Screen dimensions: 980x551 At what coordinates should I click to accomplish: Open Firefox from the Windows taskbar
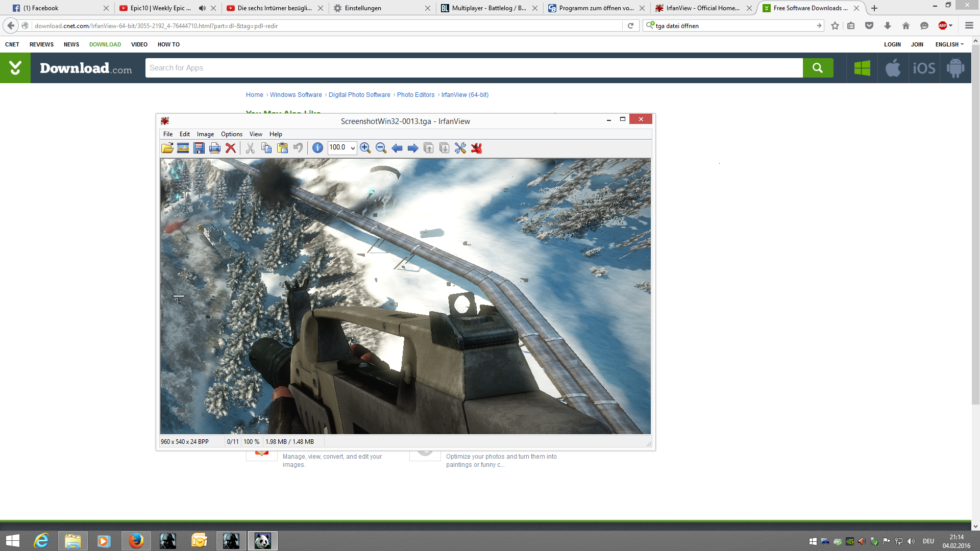[x=136, y=541]
